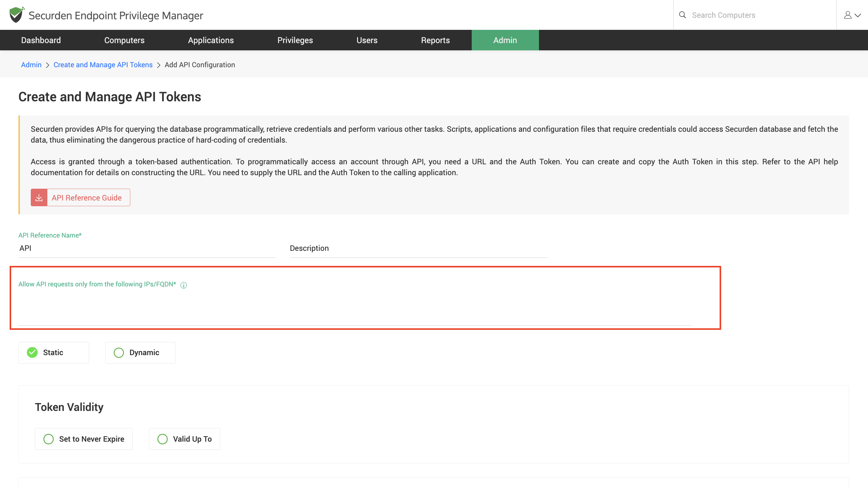Select the Static token option
The image size is (868, 489).
[54, 353]
